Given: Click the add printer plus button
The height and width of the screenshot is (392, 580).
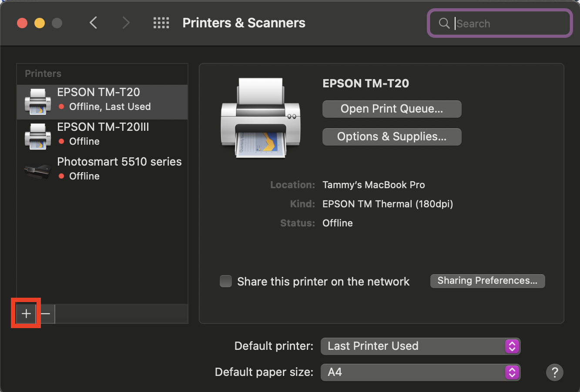Looking at the screenshot, I should (26, 313).
